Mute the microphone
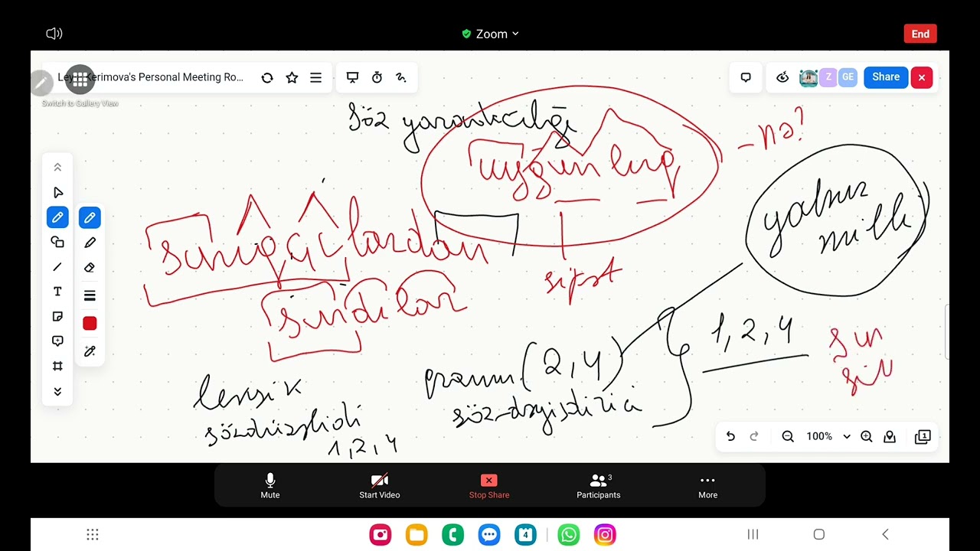The width and height of the screenshot is (980, 551). click(x=270, y=485)
